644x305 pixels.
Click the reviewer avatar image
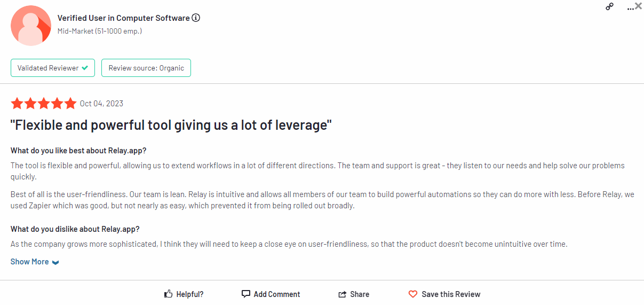pyautogui.click(x=31, y=26)
